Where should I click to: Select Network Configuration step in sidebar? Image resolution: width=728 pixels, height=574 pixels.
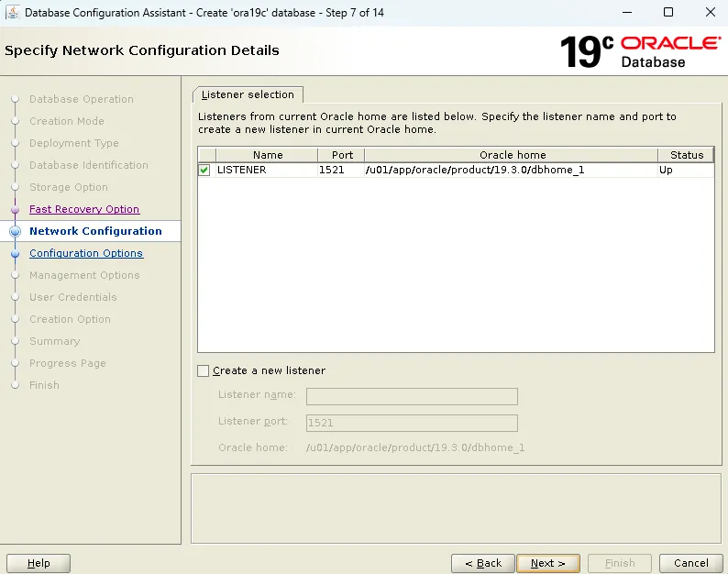pos(95,231)
